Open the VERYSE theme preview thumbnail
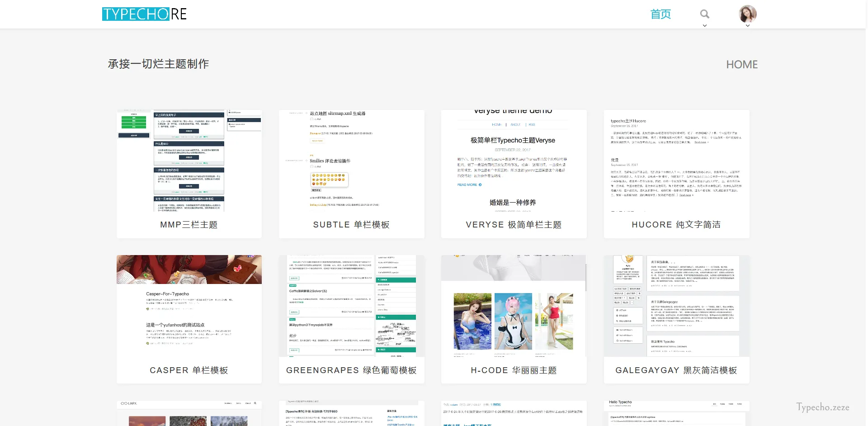Viewport: 868px width, 426px height. pos(514,161)
